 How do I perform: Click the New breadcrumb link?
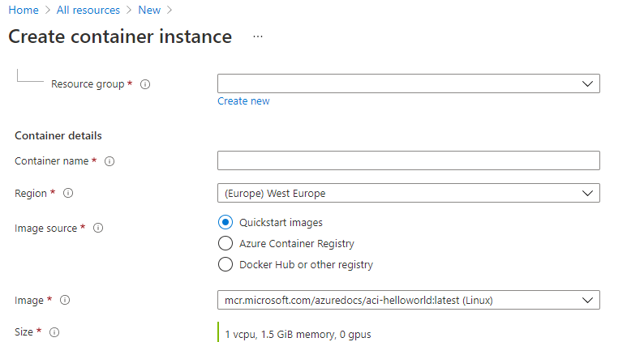(149, 10)
